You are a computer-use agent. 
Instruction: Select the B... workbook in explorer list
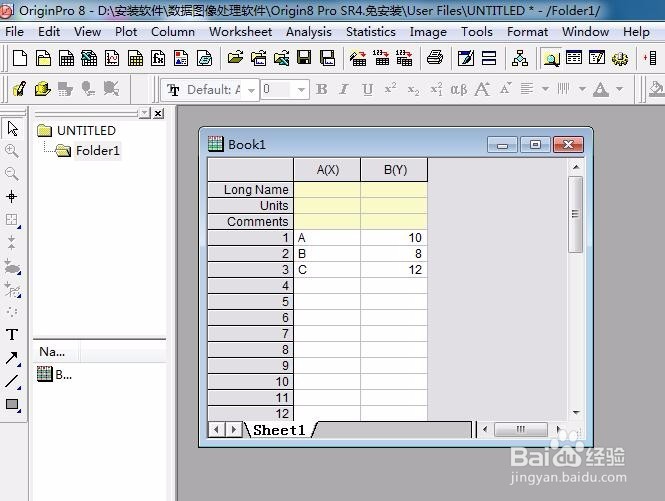[54, 374]
